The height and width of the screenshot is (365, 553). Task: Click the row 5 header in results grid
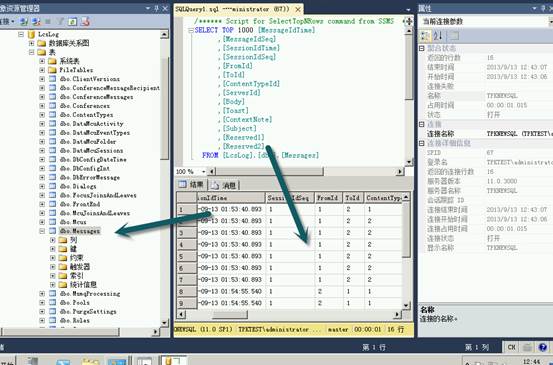(x=187, y=256)
